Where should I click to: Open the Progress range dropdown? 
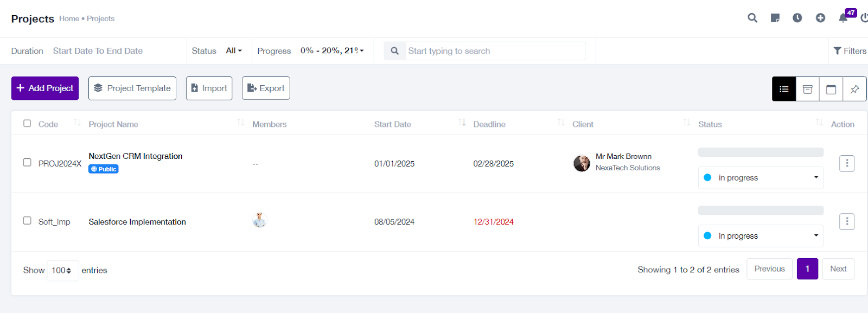coord(332,50)
